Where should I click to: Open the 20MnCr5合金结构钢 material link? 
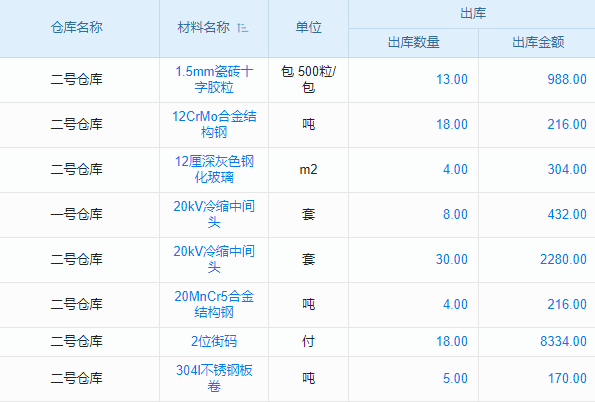pos(214,304)
